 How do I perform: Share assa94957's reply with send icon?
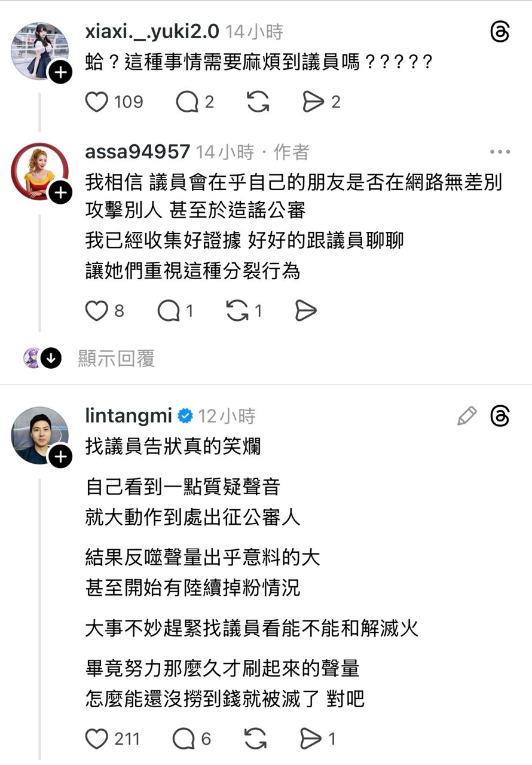pyautogui.click(x=305, y=311)
